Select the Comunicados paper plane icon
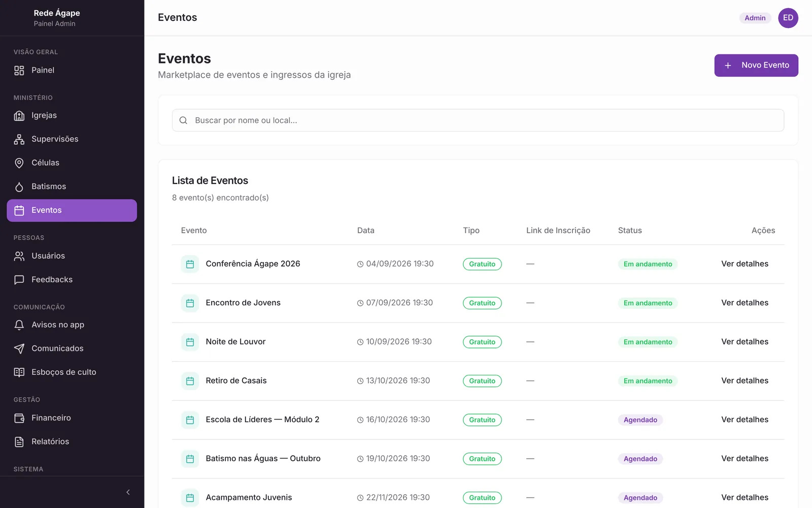 pyautogui.click(x=19, y=348)
